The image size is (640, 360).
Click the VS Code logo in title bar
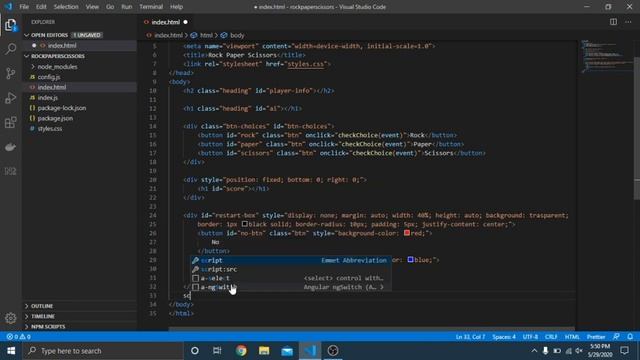(9, 7)
